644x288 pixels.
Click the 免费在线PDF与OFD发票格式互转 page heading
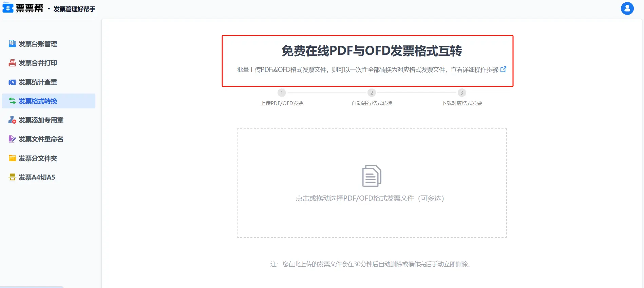coord(372,51)
